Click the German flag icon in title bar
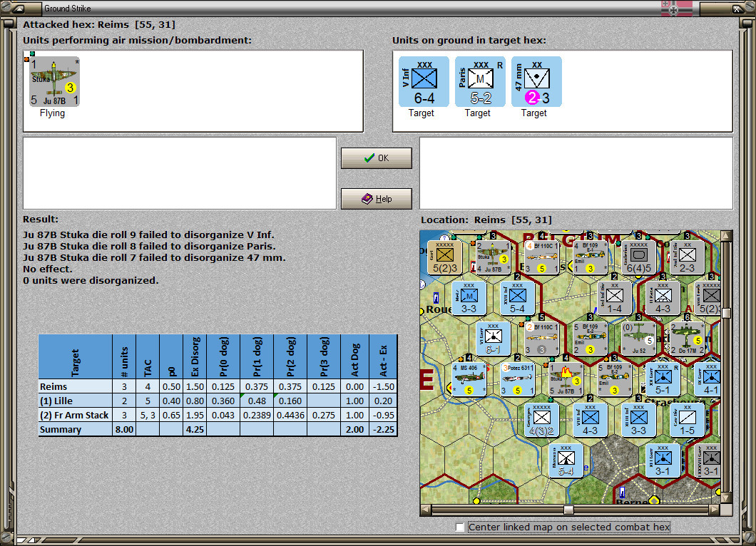This screenshot has height=546, width=756. pos(676,8)
